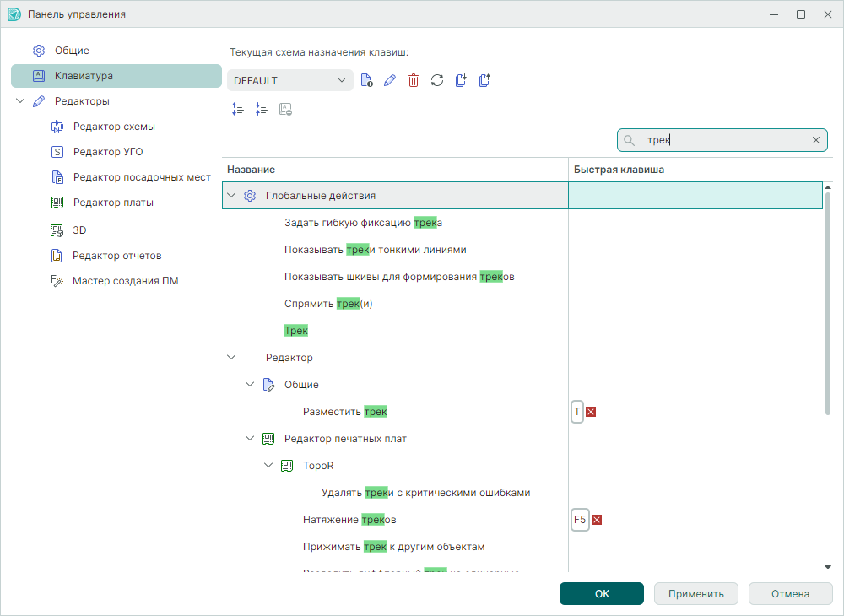This screenshot has height=616, width=844.
Task: Open the Общие settings page
Action: pos(72,51)
